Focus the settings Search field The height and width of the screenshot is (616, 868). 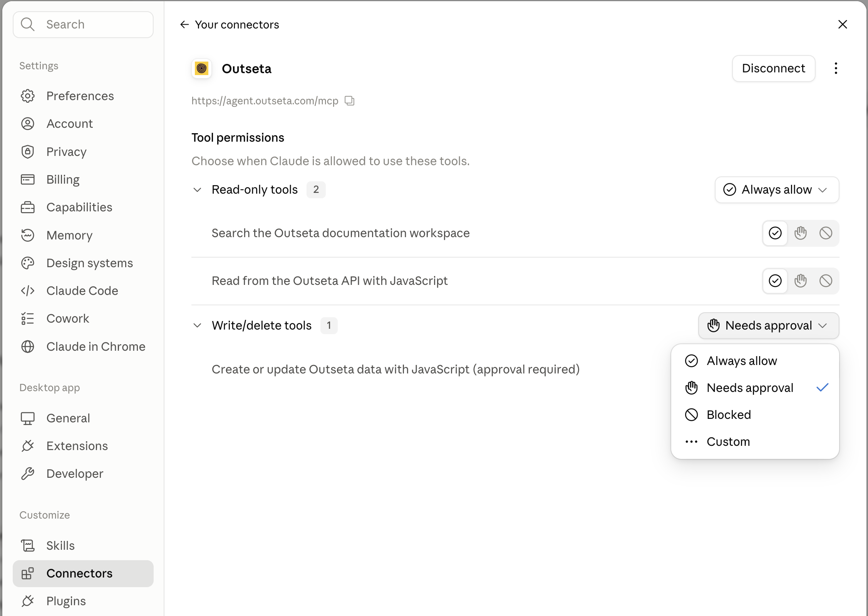[x=83, y=24]
